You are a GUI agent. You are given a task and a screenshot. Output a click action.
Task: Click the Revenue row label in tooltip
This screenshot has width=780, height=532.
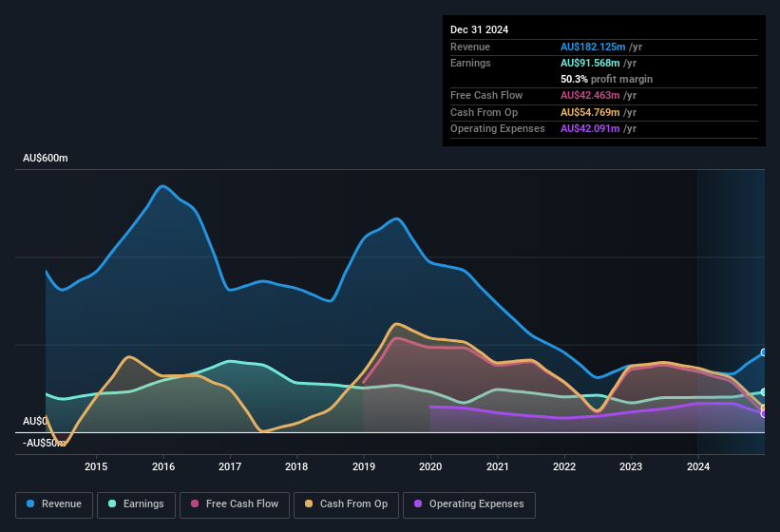pos(470,47)
